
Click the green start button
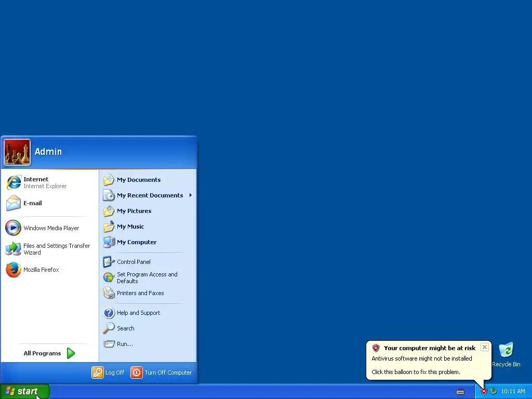point(25,391)
